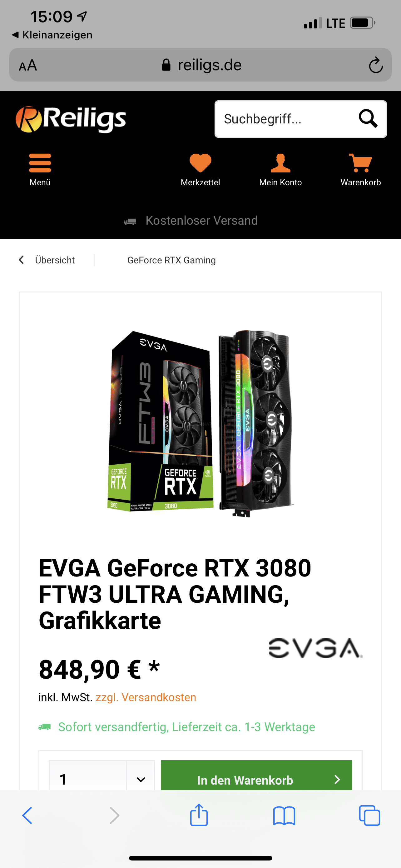Tap the EVGA graphics card product image
Screen dimensions: 401x868
click(x=201, y=424)
